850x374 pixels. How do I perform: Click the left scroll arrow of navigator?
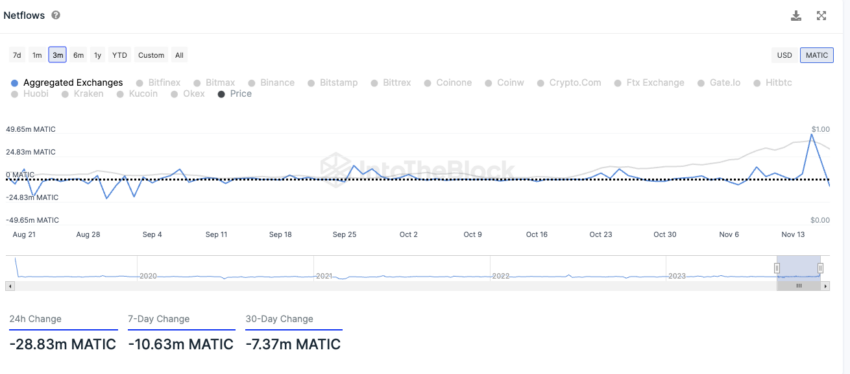(x=9, y=286)
